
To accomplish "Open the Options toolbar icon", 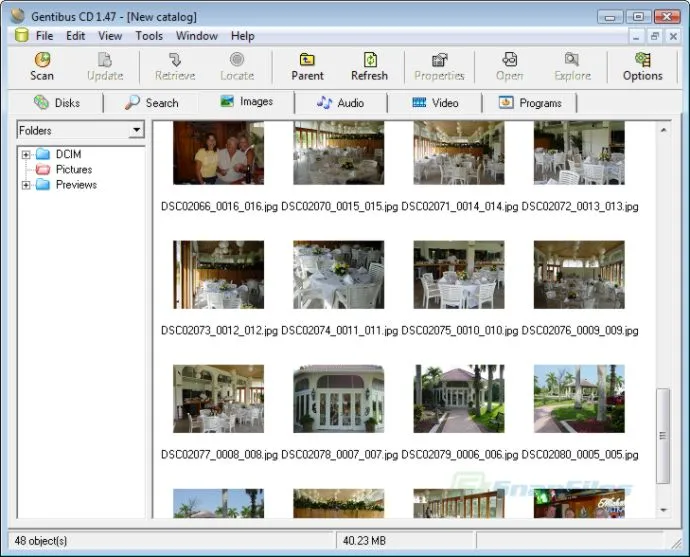I will click(642, 60).
